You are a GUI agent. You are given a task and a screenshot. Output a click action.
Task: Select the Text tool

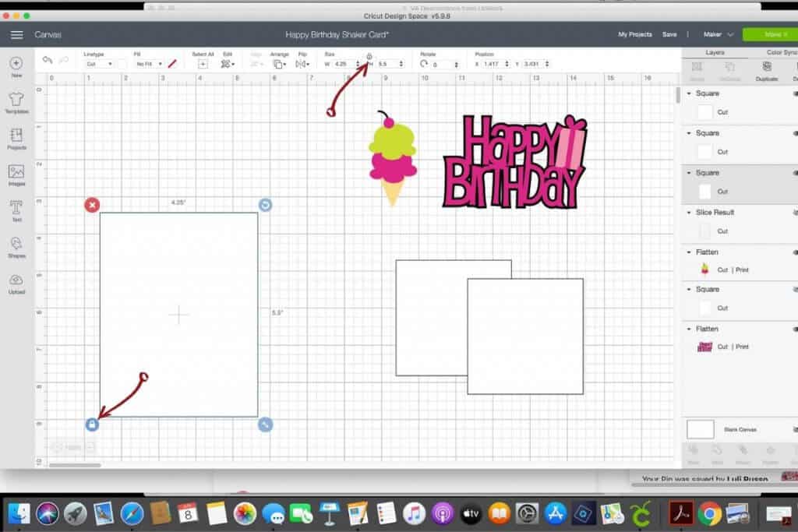(16, 207)
